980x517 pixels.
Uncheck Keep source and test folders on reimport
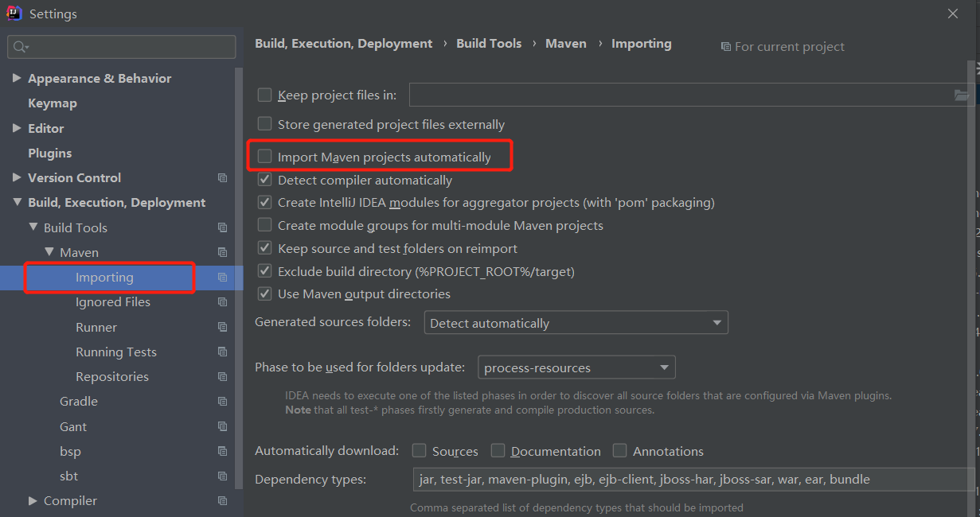tap(264, 248)
